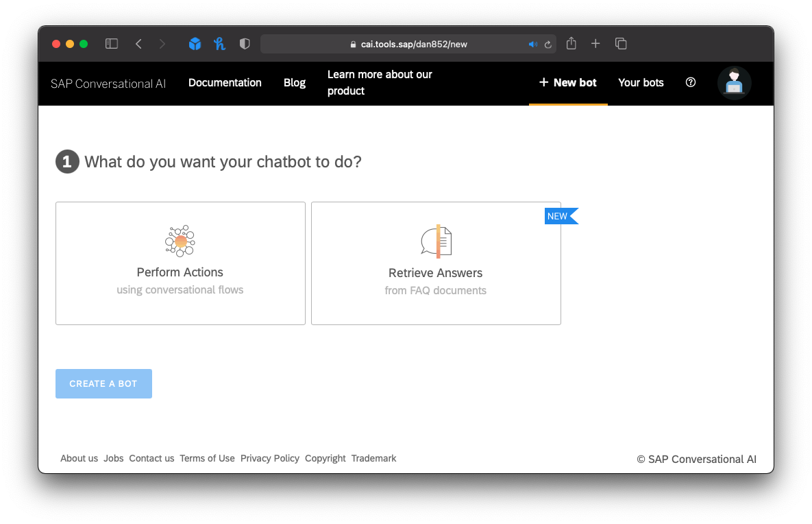Open the Blog menu item
The width and height of the screenshot is (812, 524).
pyautogui.click(x=295, y=83)
